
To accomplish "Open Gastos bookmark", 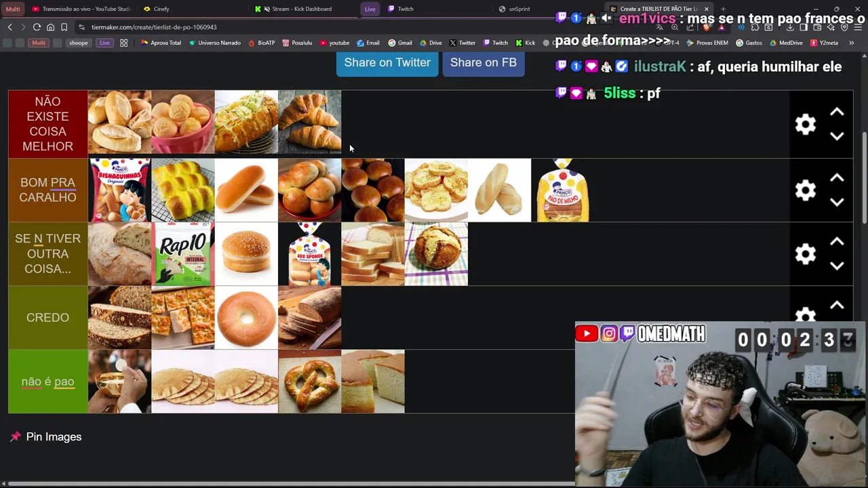I will (749, 43).
